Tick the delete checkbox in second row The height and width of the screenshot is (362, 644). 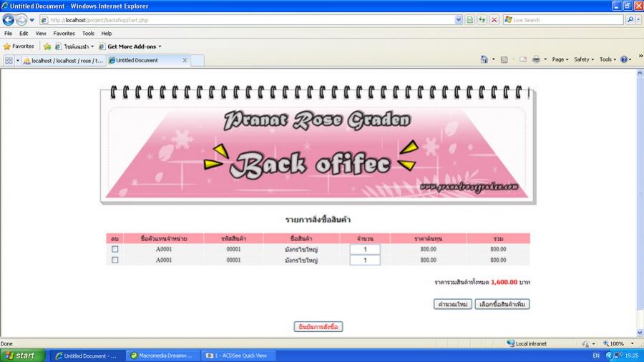114,260
